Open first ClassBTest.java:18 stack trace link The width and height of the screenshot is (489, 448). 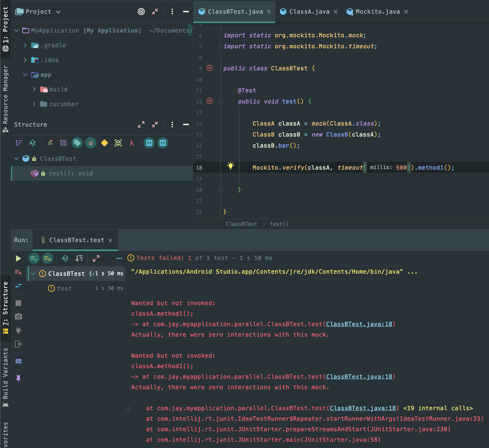tap(359, 324)
